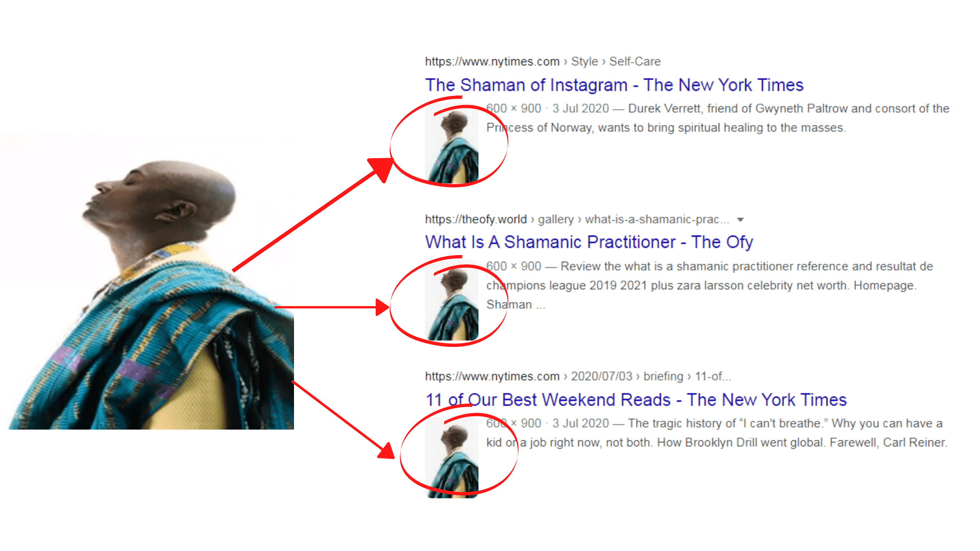Click the nytimes.com Style Self-Care breadcrumb URL
980x551 pixels.
click(543, 62)
